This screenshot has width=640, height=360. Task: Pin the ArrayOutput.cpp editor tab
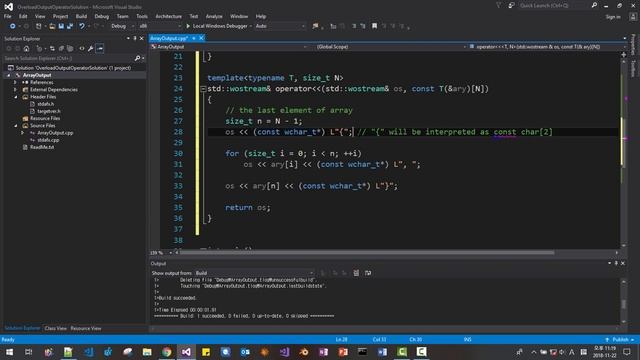(x=194, y=38)
